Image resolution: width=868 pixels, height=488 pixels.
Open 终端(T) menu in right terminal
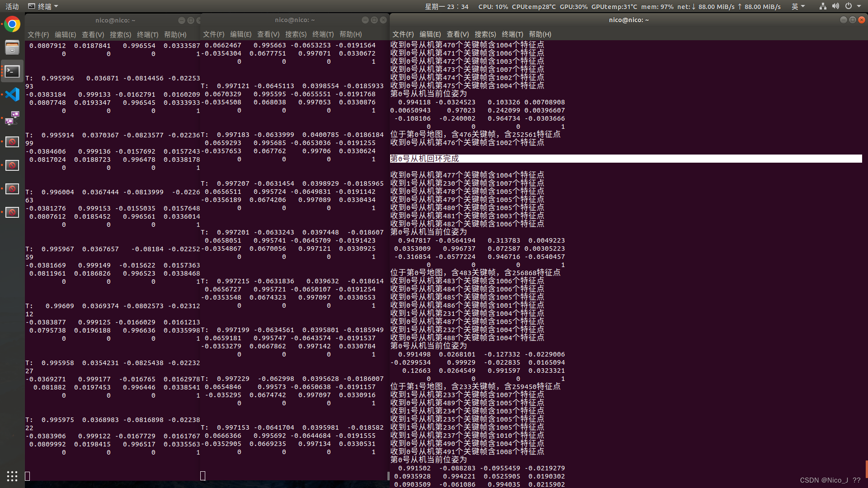513,34
